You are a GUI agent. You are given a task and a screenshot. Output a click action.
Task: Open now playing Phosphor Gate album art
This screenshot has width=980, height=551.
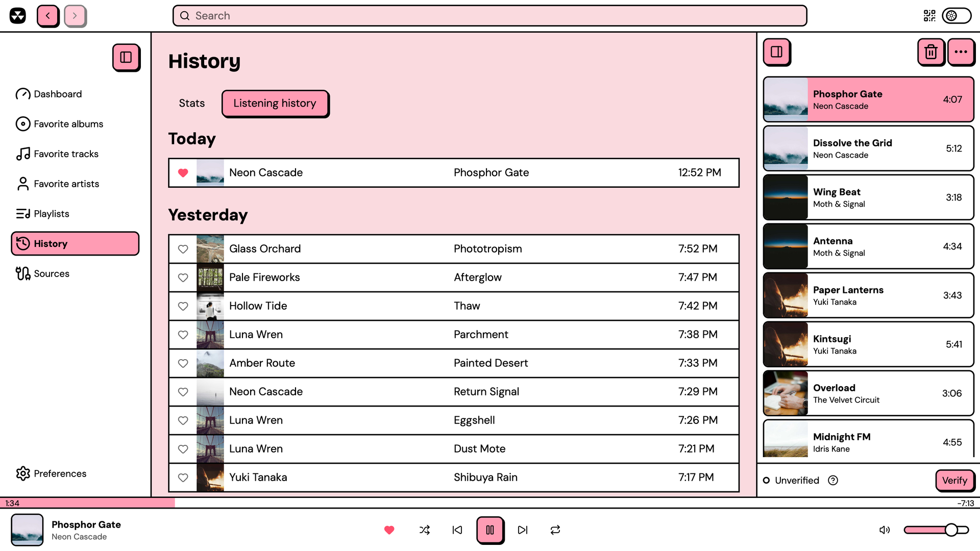[27, 530]
